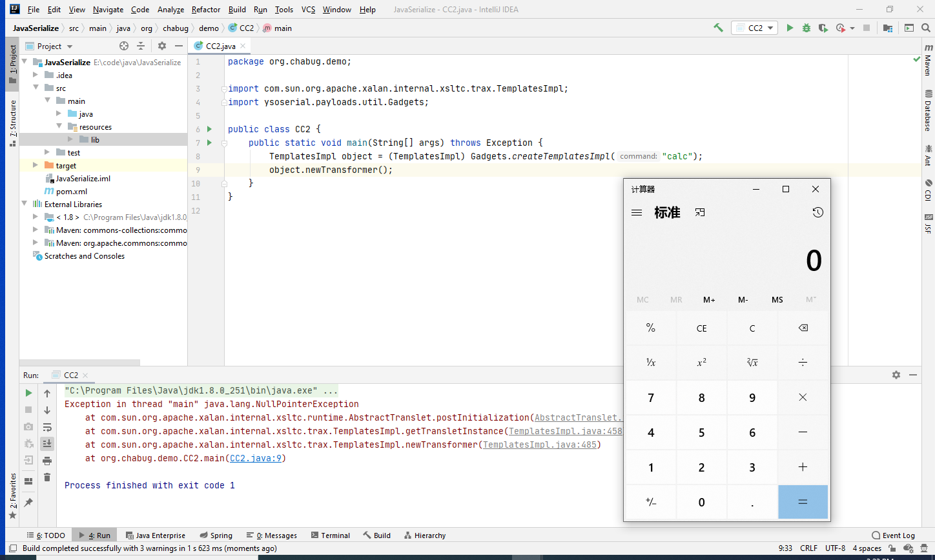The height and width of the screenshot is (560, 935).
Task: Close the CC2.java editor tab
Action: point(243,46)
